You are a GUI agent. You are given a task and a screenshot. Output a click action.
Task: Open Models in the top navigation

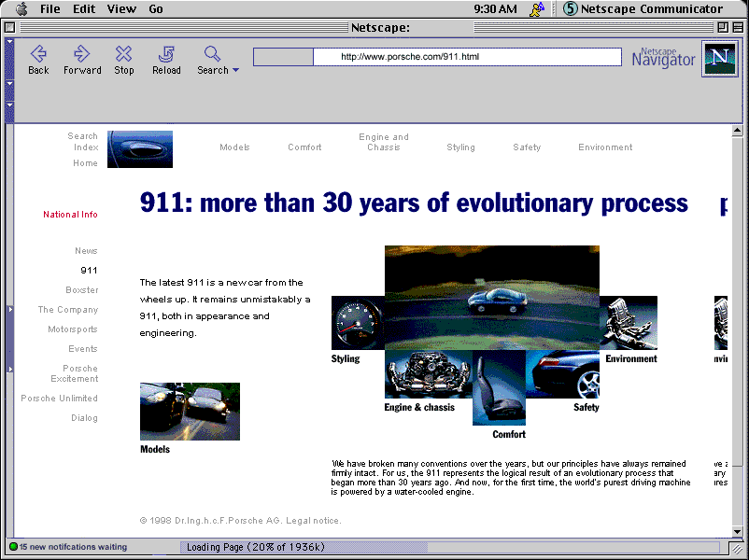coord(234,147)
